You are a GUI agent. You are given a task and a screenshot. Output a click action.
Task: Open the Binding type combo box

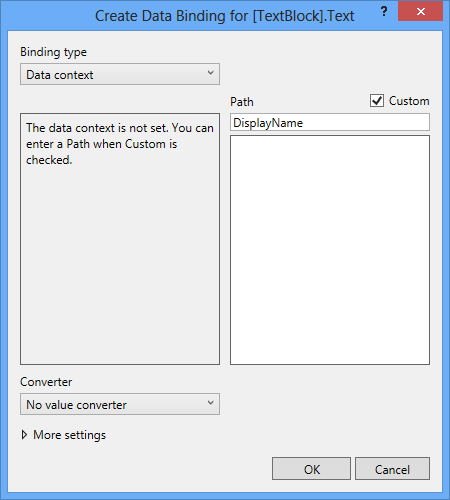point(120,74)
